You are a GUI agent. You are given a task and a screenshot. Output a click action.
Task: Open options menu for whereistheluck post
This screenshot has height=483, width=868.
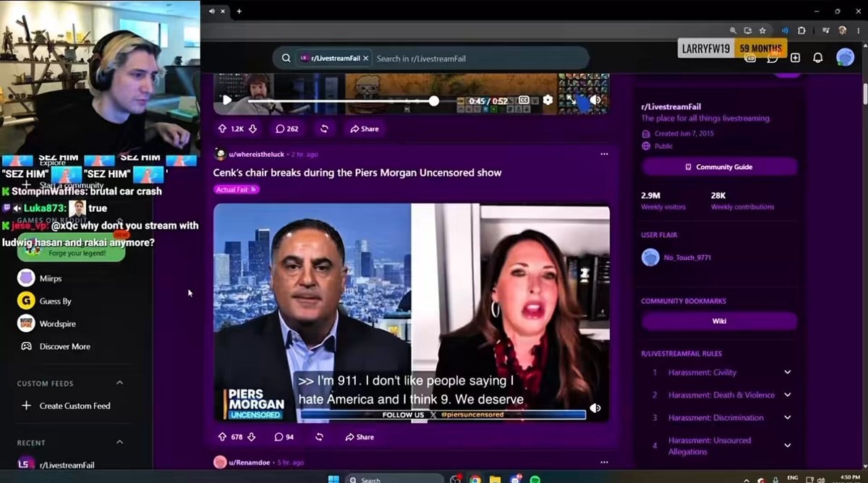click(x=604, y=154)
